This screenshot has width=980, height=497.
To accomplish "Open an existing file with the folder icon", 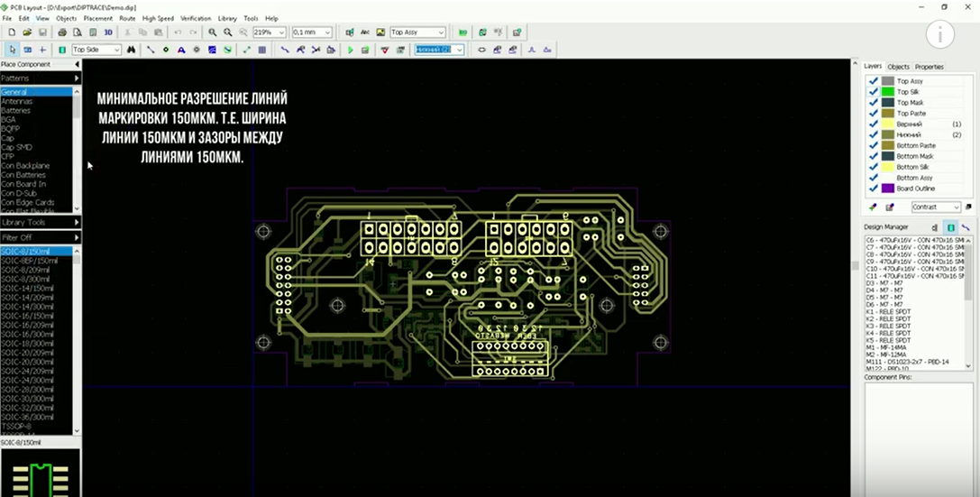I will pyautogui.click(x=27, y=32).
